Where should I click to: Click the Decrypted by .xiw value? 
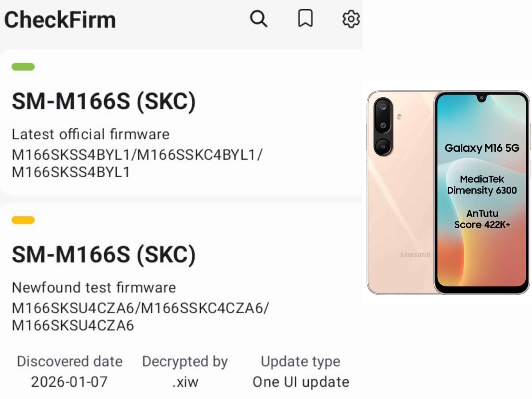(x=185, y=382)
